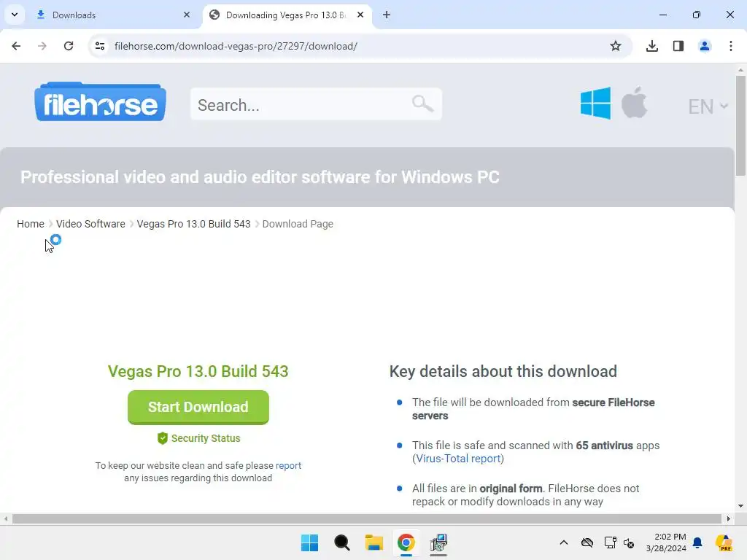Open the Home breadcrumb link

[x=31, y=224]
